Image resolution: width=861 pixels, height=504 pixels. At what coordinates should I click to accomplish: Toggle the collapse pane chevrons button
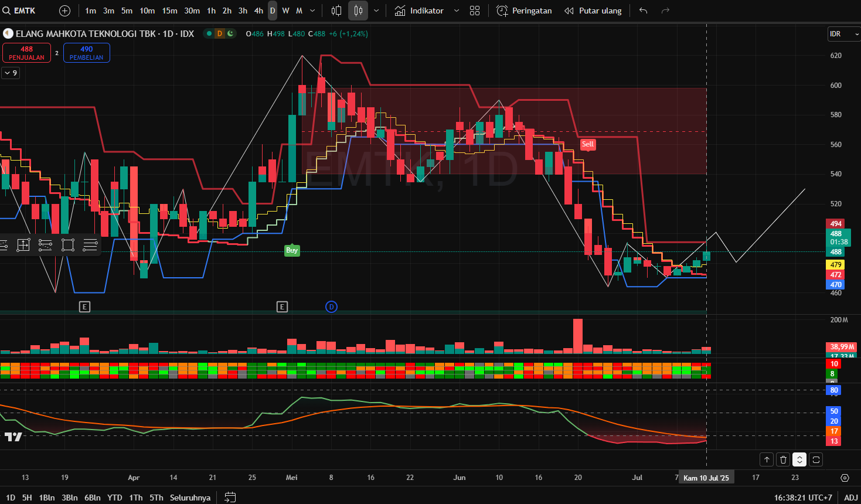coord(799,459)
